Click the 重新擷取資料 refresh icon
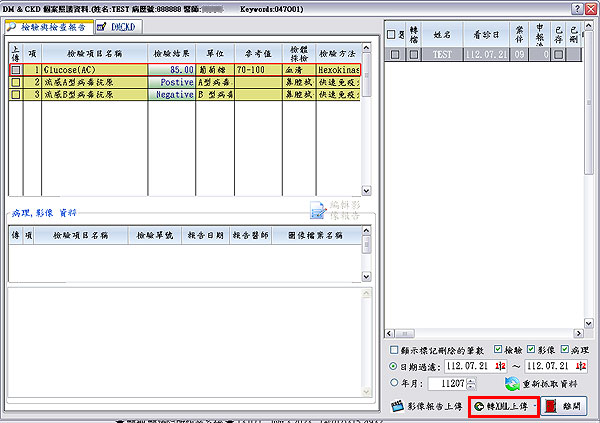This screenshot has height=423, width=600. pyautogui.click(x=512, y=384)
